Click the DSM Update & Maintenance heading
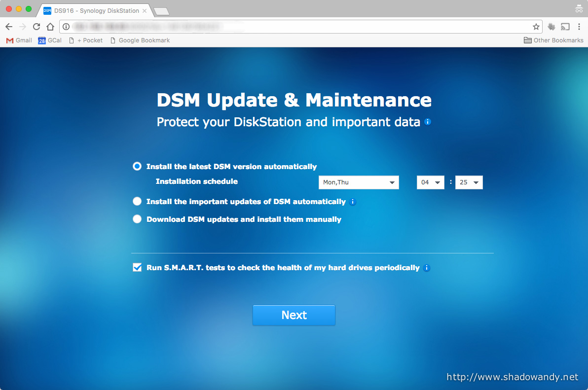Screen dimensions: 588x390 coord(294,100)
